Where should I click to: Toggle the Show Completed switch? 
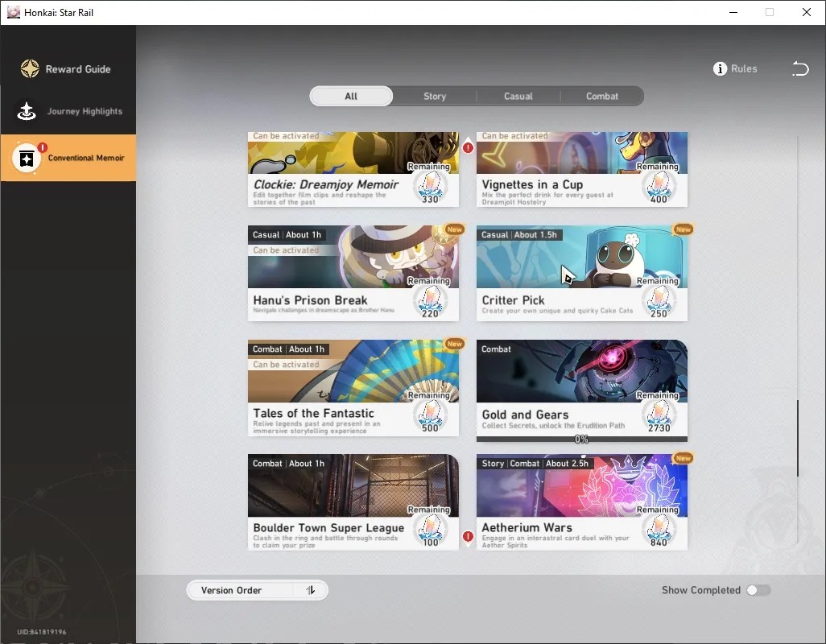(758, 590)
